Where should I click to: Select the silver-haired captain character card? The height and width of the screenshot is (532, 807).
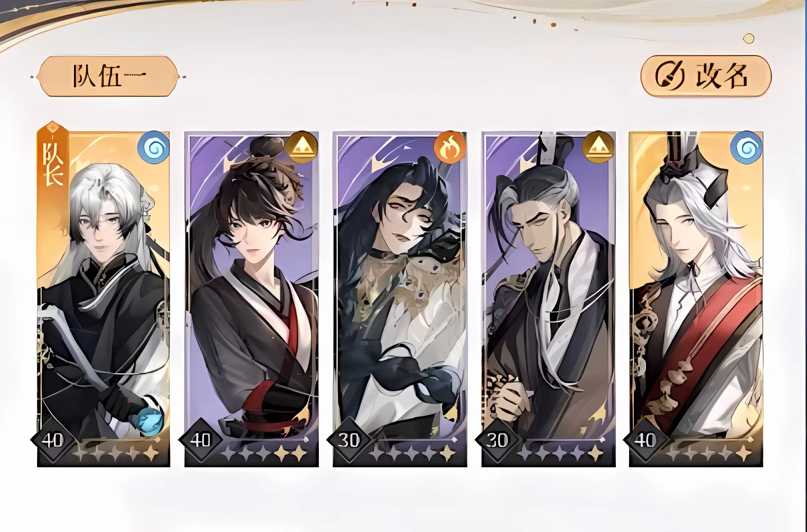point(103,299)
